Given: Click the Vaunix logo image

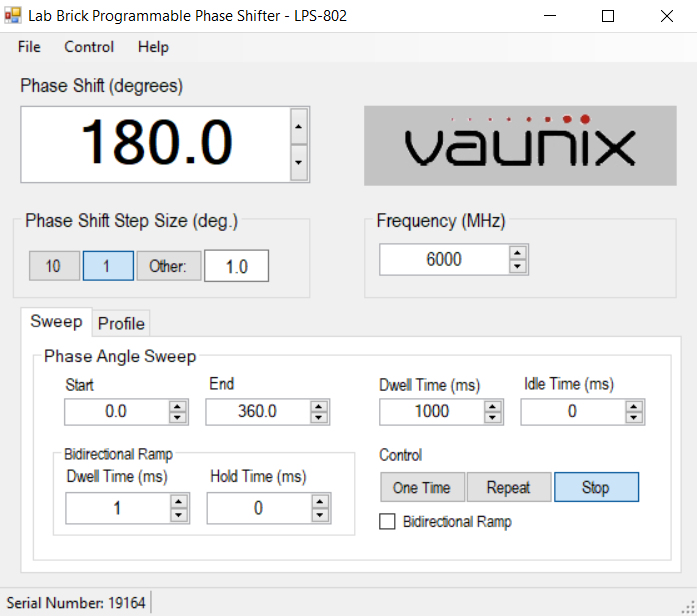Looking at the screenshot, I should [519, 146].
